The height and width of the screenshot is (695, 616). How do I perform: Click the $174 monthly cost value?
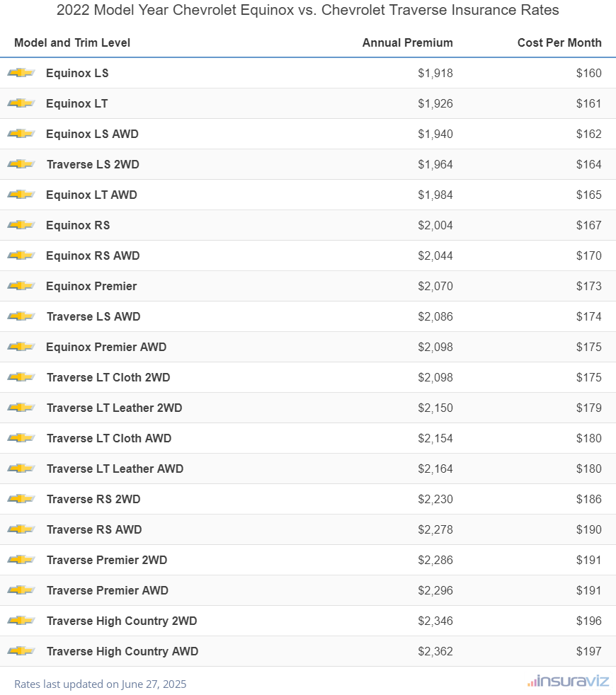(x=589, y=316)
